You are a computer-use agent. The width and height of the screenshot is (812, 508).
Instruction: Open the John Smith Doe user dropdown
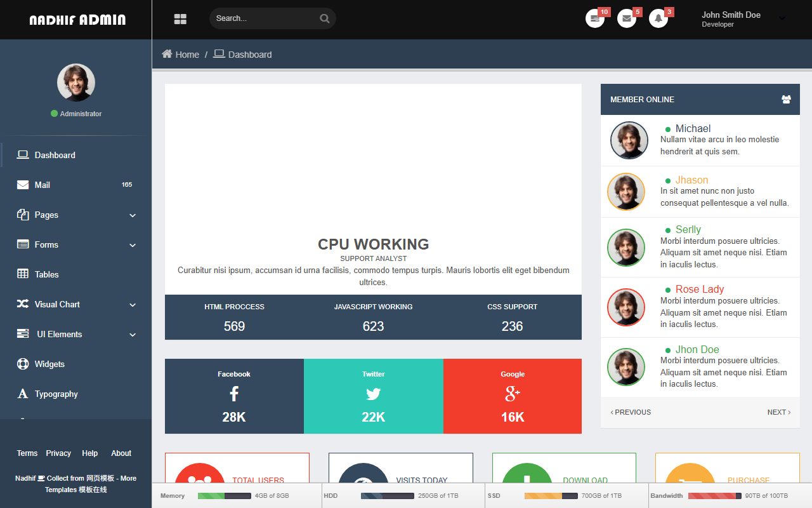tap(743, 19)
